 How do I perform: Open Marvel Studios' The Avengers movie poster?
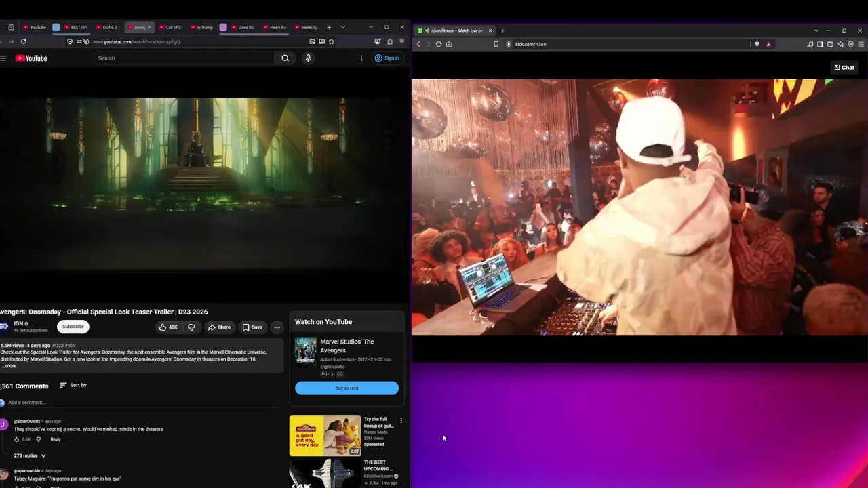(305, 352)
